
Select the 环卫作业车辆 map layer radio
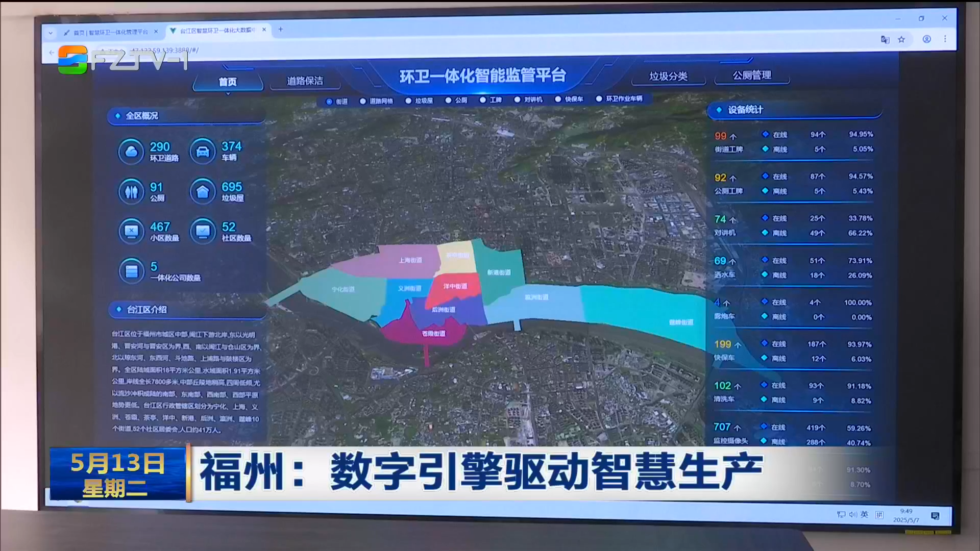(599, 98)
